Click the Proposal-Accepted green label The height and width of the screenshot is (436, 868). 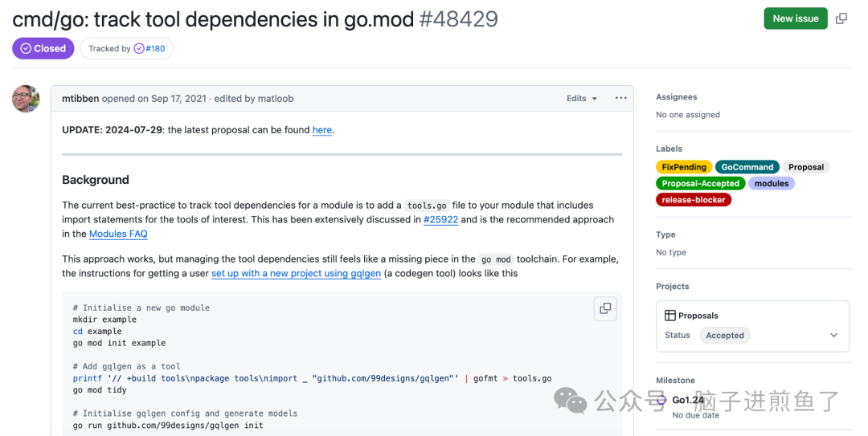700,183
